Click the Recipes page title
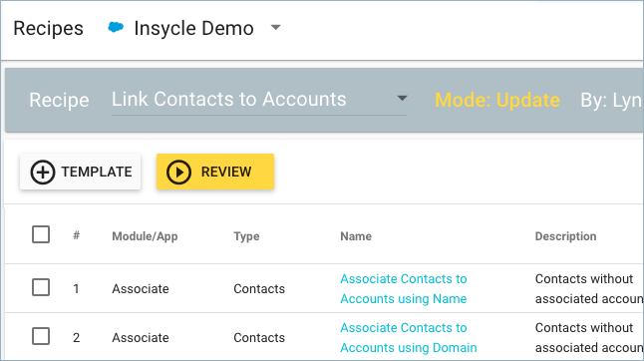This screenshot has height=361, width=644. 48,28
